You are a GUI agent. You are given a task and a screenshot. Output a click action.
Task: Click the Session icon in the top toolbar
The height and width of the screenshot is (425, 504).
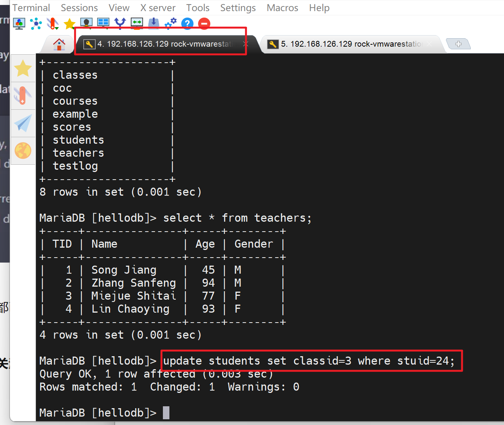[x=19, y=24]
